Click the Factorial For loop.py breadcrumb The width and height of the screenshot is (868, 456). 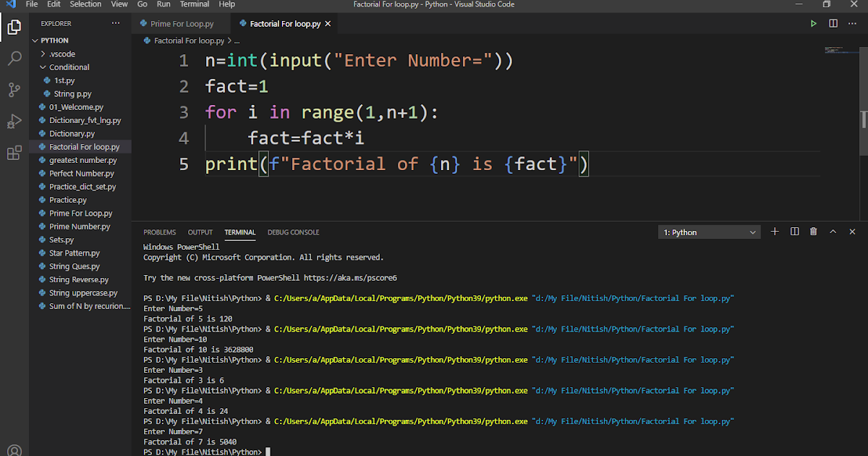tap(189, 41)
